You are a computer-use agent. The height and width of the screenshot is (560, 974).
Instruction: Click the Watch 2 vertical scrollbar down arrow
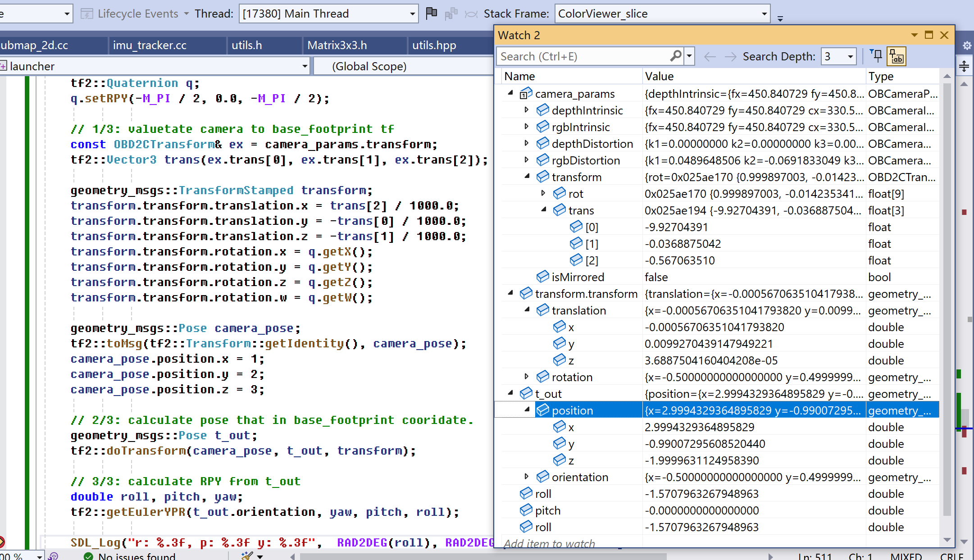coord(947,540)
